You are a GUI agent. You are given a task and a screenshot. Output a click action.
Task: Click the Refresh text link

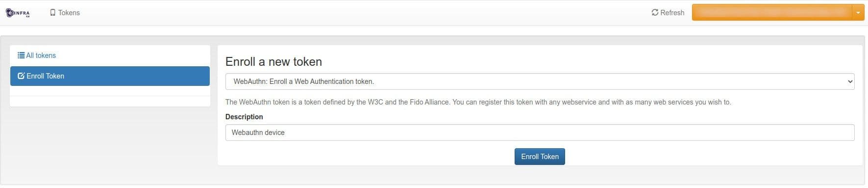(x=672, y=13)
